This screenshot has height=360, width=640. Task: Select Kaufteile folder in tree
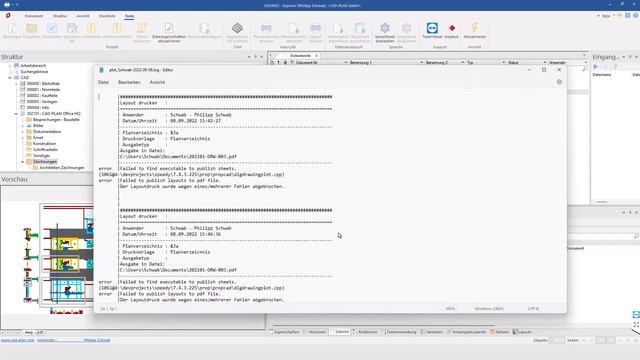42,96
